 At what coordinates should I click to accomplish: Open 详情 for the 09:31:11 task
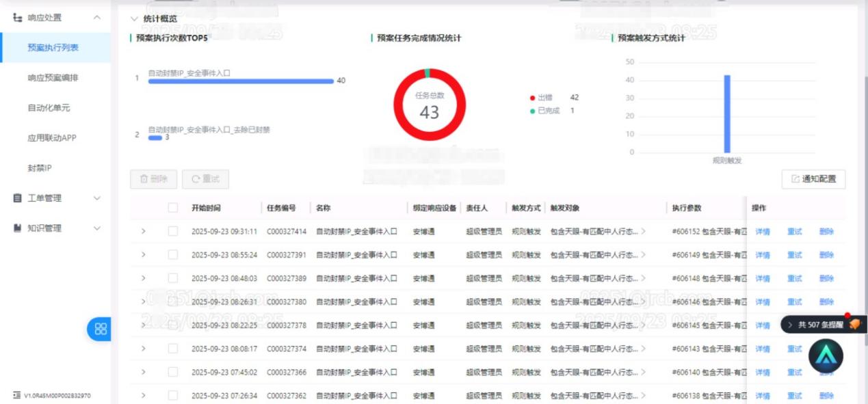click(763, 232)
